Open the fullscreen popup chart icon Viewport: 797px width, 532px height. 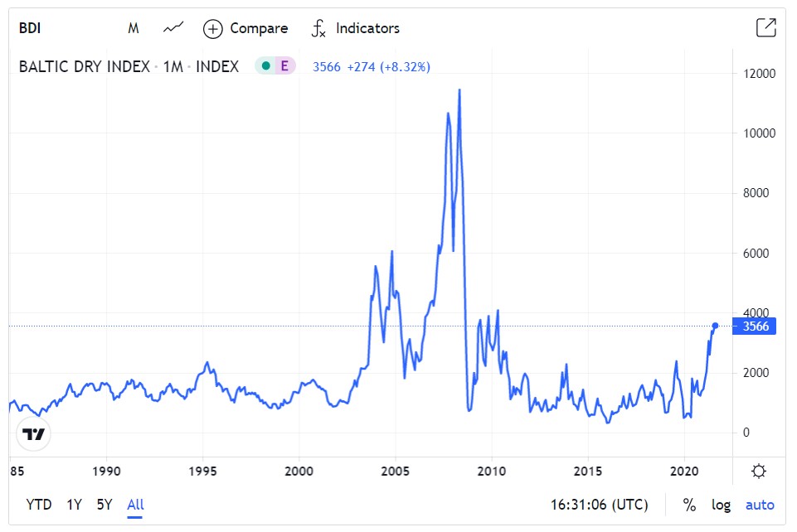765,28
